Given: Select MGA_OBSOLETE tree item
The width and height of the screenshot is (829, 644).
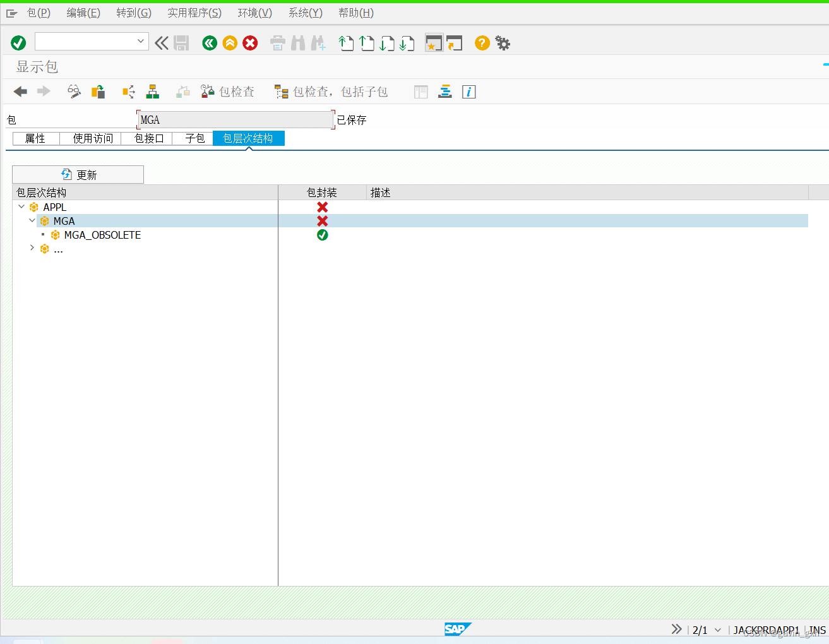Looking at the screenshot, I should click(102, 235).
